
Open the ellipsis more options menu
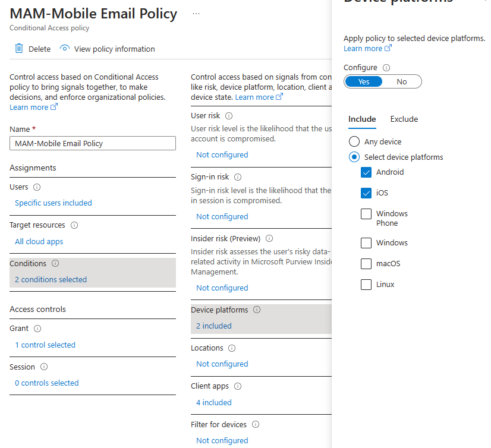pos(196,14)
